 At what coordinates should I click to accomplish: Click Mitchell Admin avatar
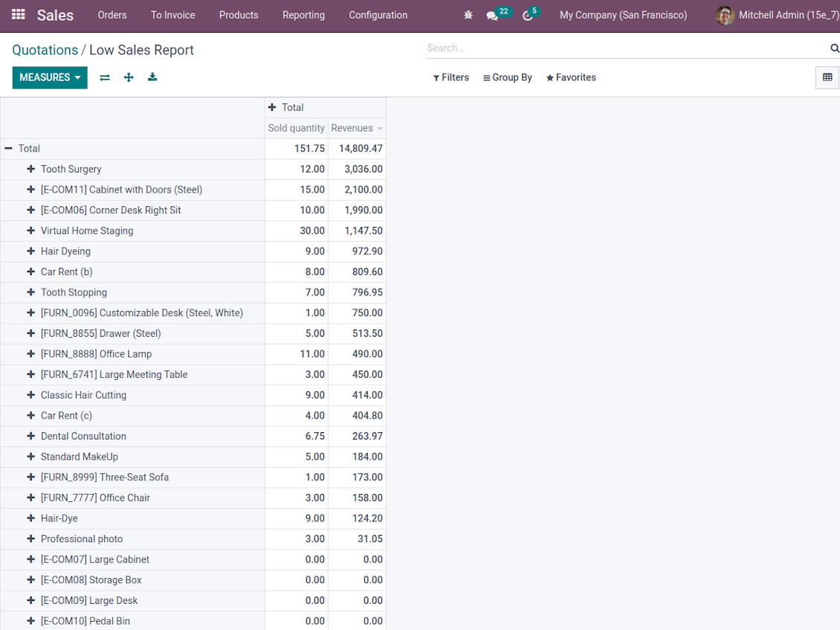coord(725,15)
